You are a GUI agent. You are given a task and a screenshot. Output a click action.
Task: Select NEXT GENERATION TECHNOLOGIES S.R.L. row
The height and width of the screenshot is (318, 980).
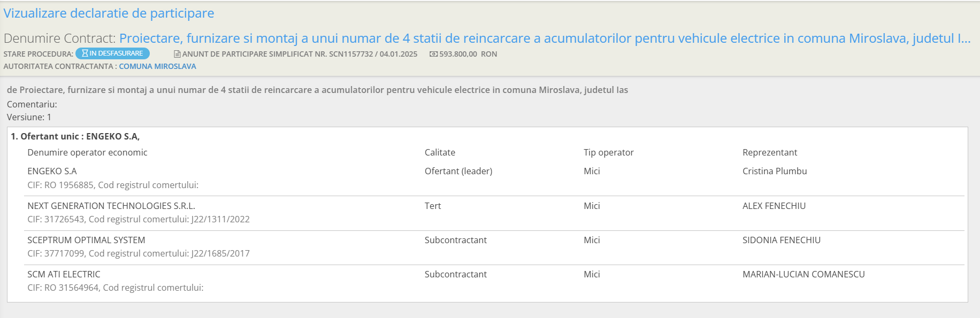pos(494,213)
